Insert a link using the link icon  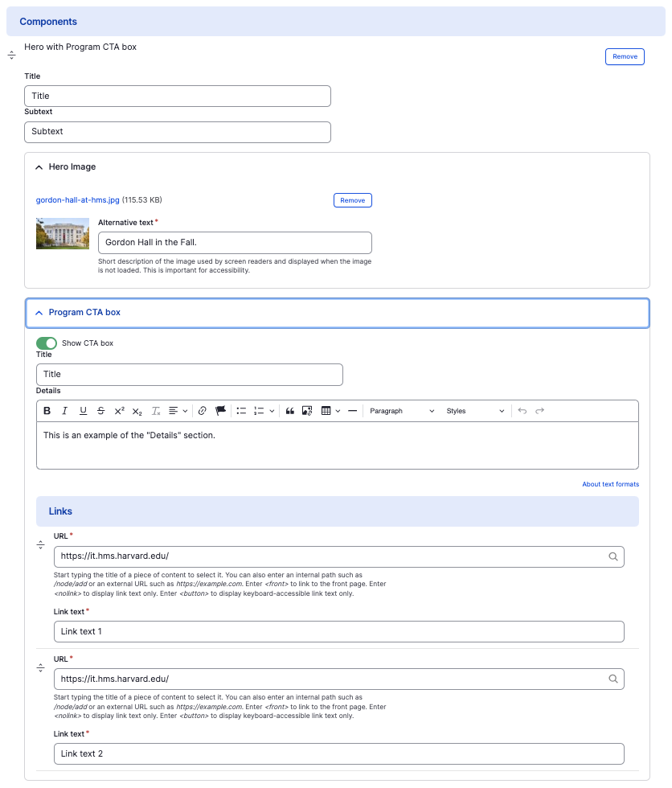[202, 411]
